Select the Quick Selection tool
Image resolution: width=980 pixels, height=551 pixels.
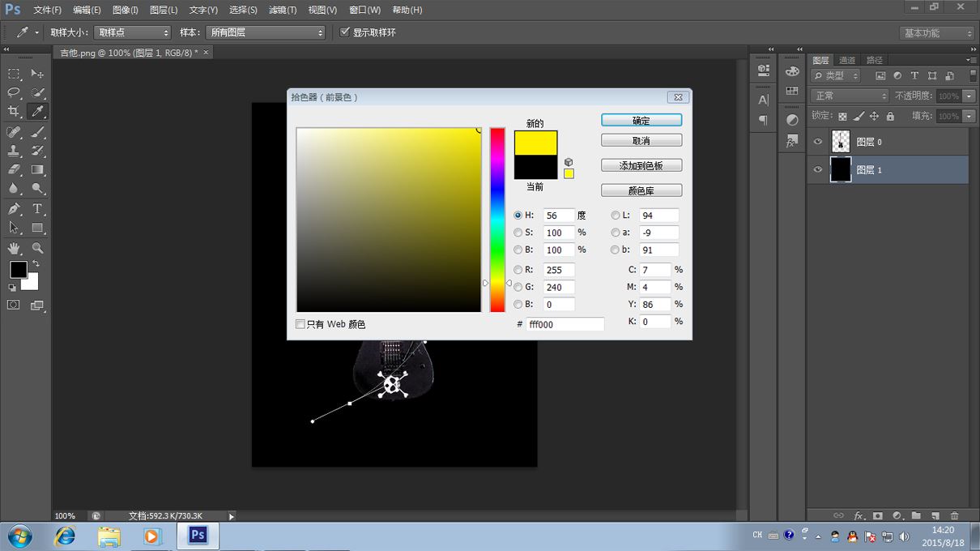37,92
